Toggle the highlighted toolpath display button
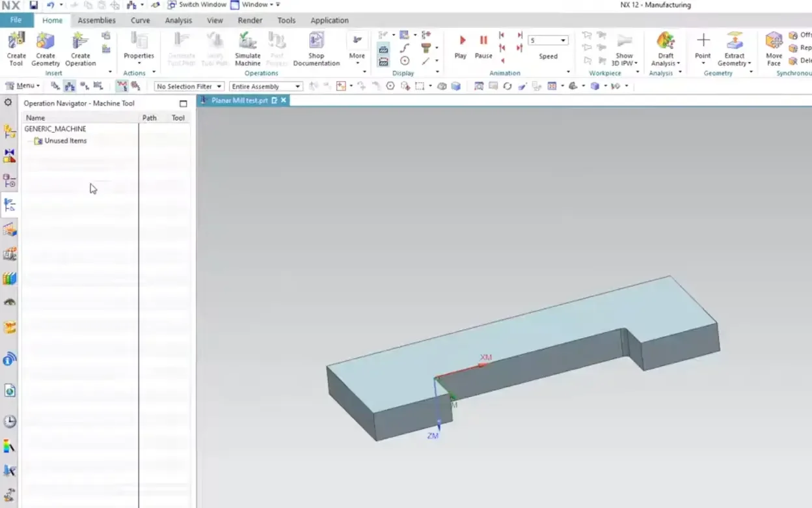 click(x=122, y=86)
